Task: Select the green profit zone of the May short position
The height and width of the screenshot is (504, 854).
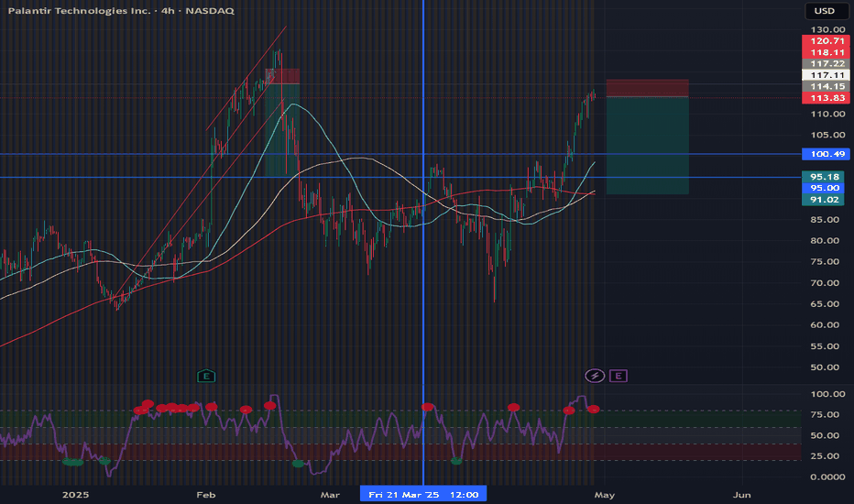Action: [648, 146]
